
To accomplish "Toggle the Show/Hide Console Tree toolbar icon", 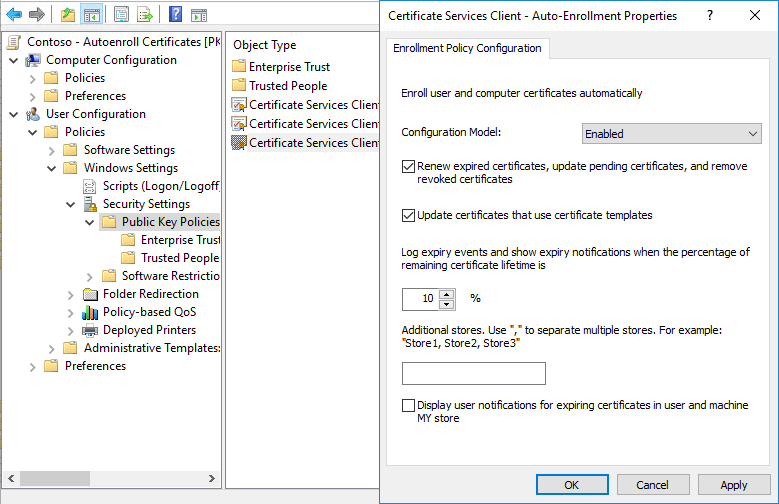I will [92, 15].
